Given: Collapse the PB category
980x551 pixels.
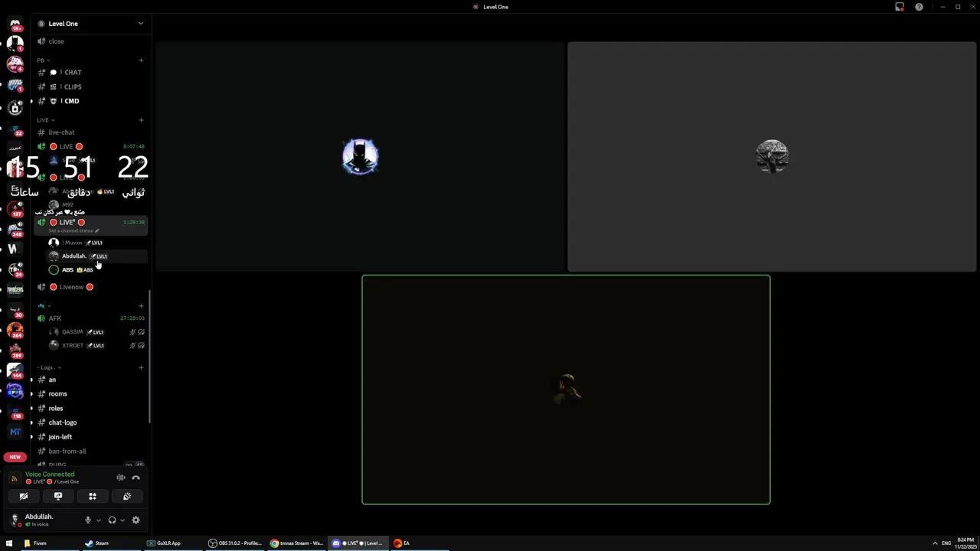Looking at the screenshot, I should (x=43, y=60).
